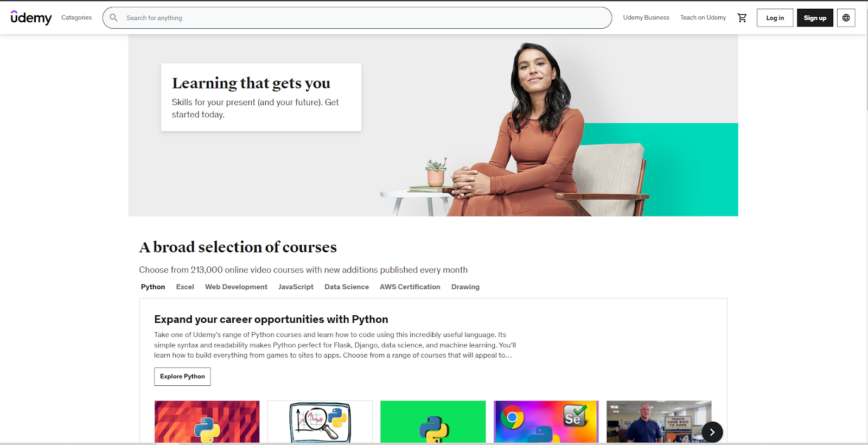Switch to the Excel tab

(x=185, y=287)
